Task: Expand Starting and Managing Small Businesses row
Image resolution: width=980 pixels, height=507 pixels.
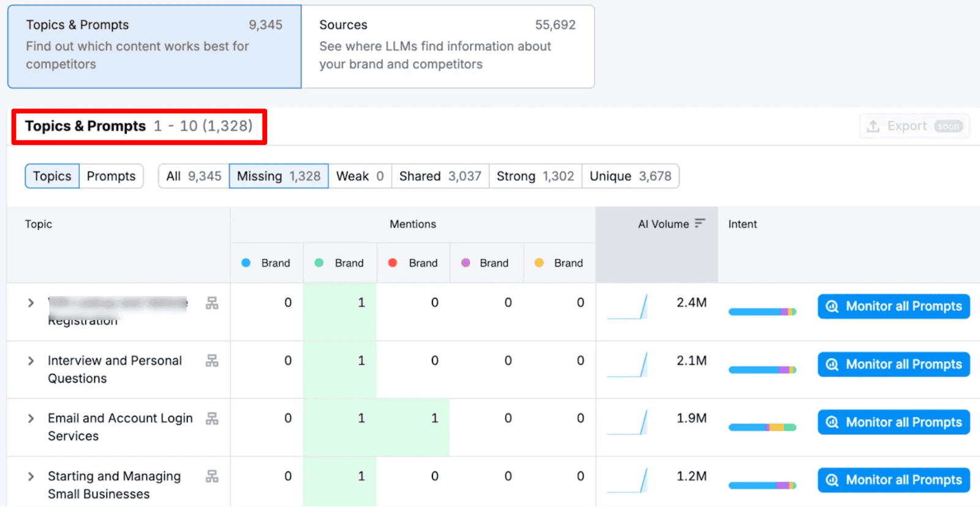Action: [31, 476]
